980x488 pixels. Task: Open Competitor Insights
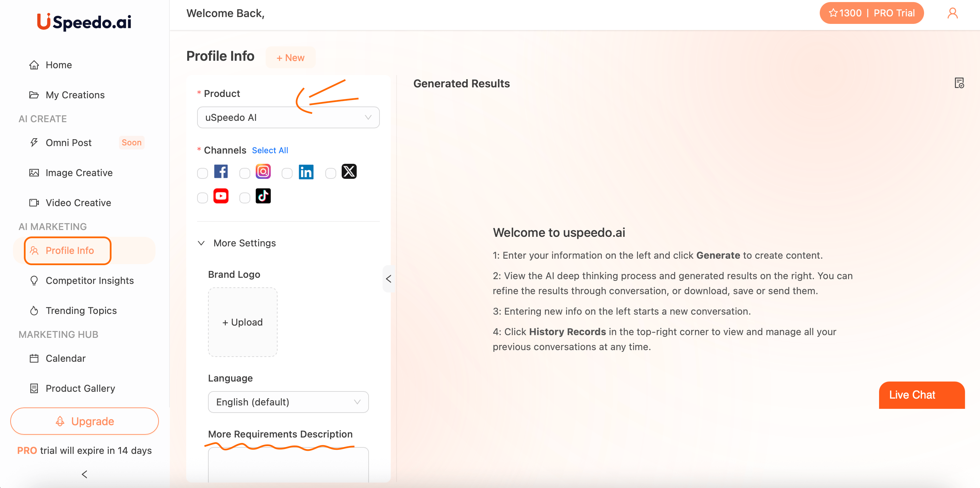coord(90,281)
